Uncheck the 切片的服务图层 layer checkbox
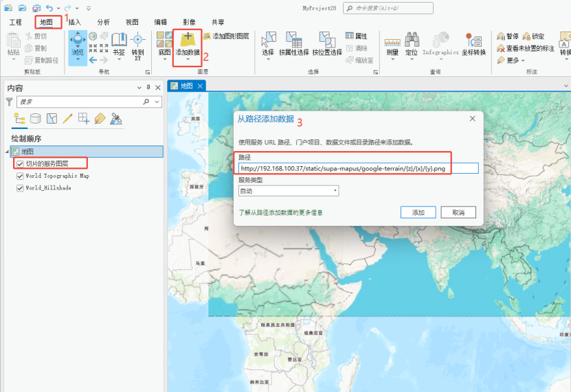Viewport: 571px width, 392px height. [x=20, y=163]
